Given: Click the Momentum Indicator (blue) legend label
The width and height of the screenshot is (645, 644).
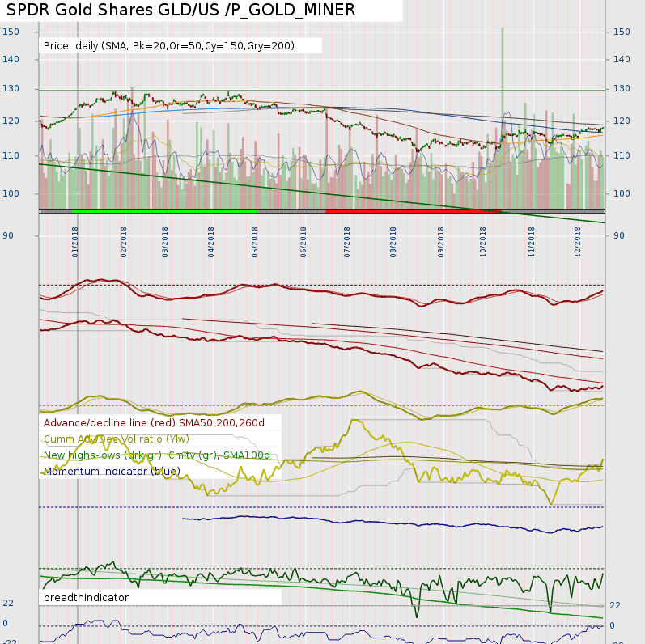Looking at the screenshot, I should (112, 471).
